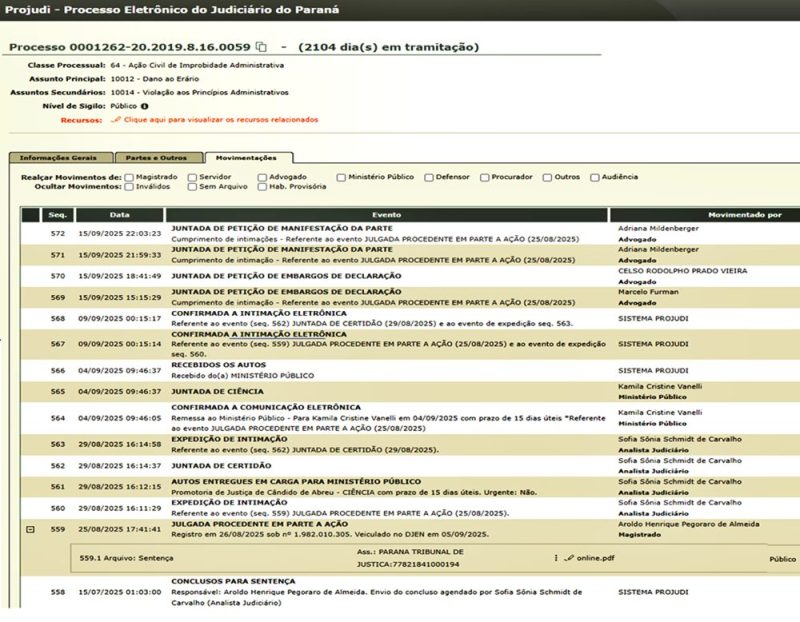Screen dimensions: 800x622
Task: Switch to the Informações Gerais tab
Action: click(x=58, y=158)
